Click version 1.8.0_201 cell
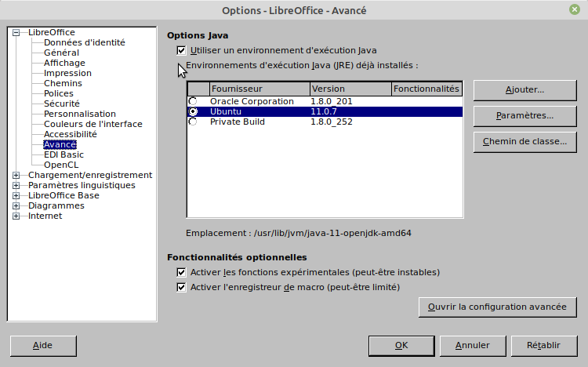Viewport: 588px width, 367px height. point(332,101)
